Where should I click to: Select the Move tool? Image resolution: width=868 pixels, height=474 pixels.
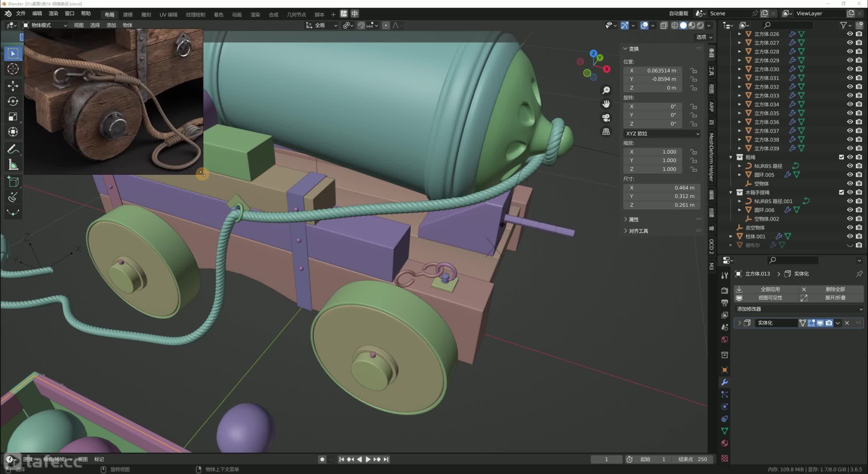tap(13, 86)
